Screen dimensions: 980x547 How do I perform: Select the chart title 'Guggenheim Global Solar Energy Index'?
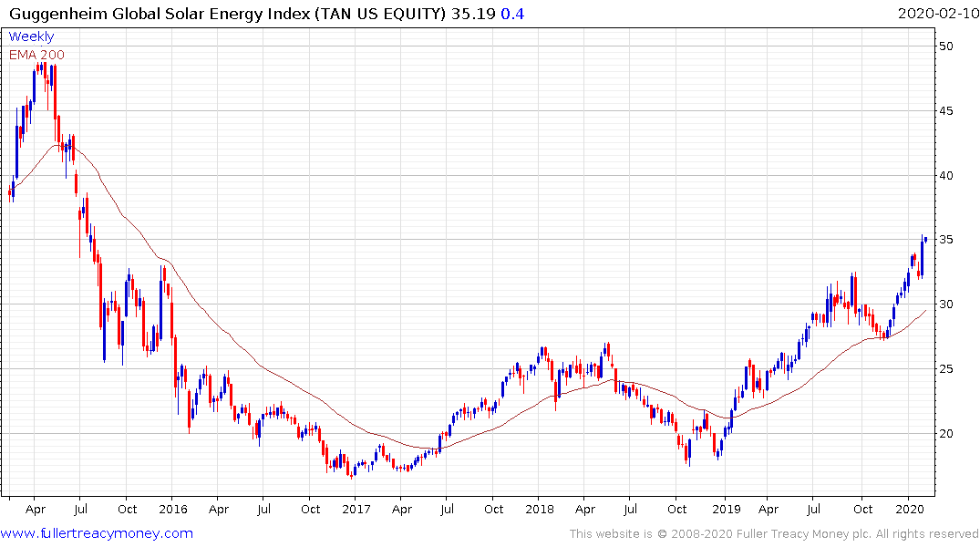[x=160, y=14]
